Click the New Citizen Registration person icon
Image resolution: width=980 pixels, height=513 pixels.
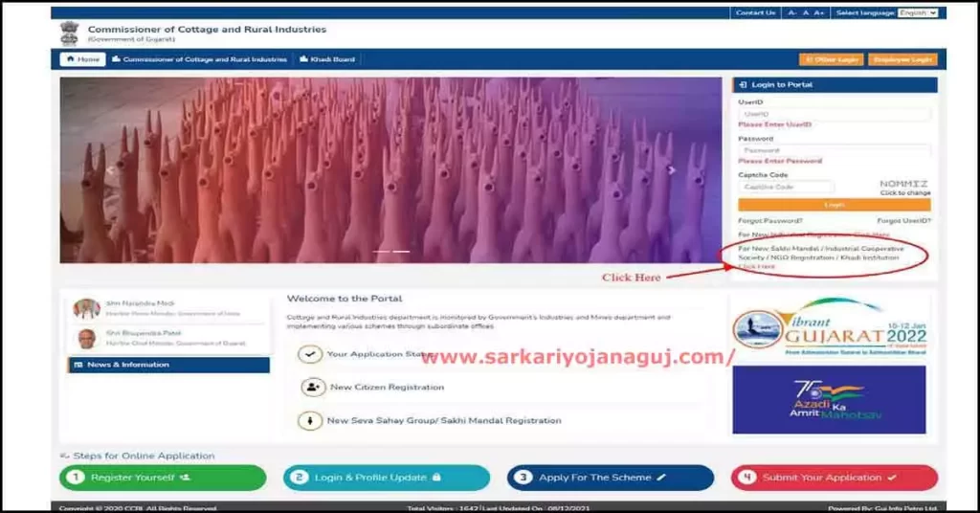click(x=311, y=388)
